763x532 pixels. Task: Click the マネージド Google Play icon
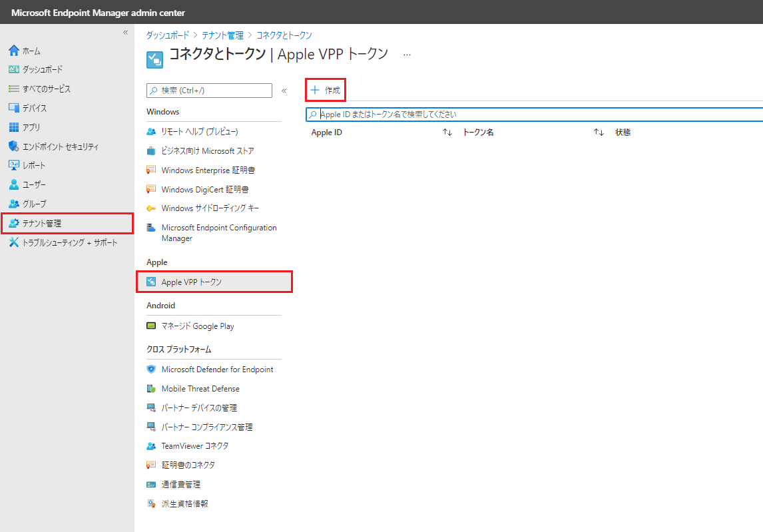pyautogui.click(x=151, y=326)
